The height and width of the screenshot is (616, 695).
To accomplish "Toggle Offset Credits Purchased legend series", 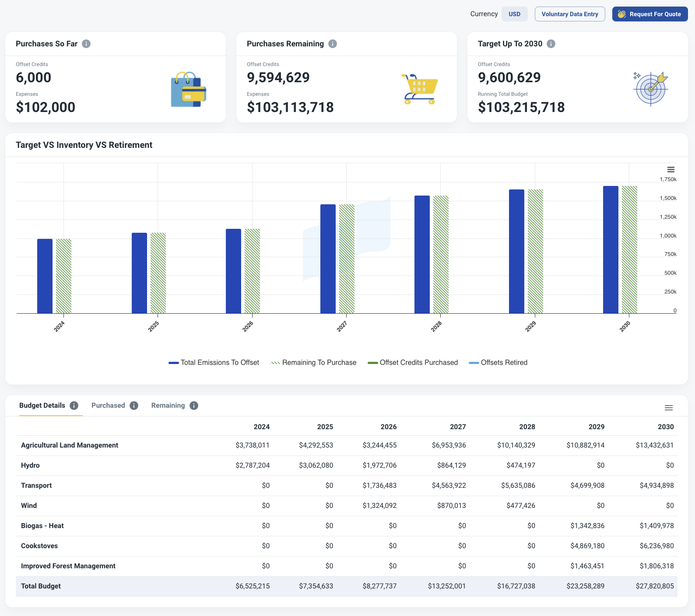I will click(x=413, y=363).
